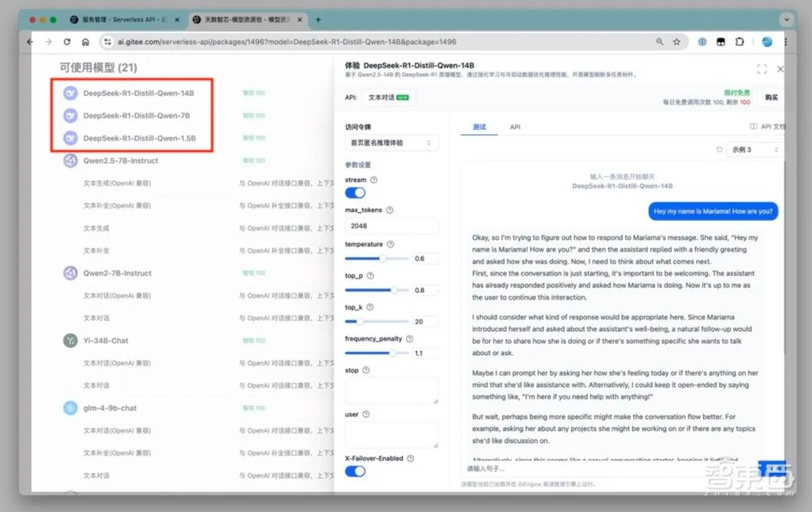Click the refresh icon beside 示例 3
Viewport: 812px width, 512px height.
click(x=719, y=150)
